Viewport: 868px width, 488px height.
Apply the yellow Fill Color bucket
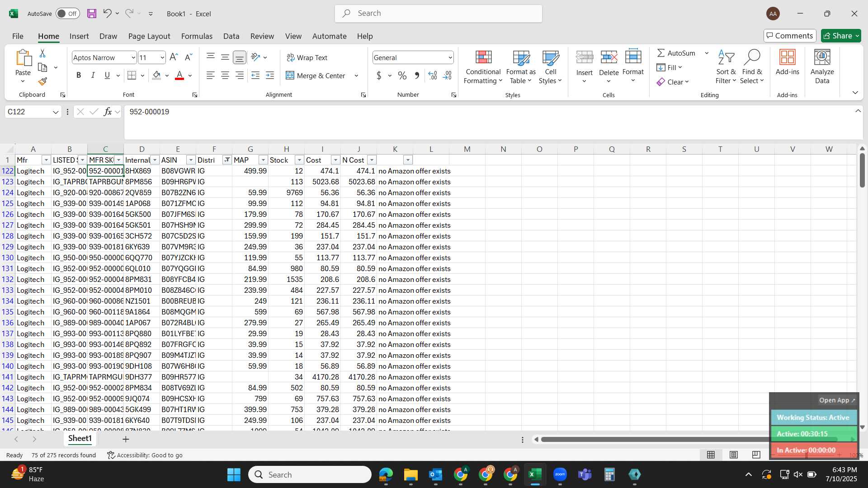pos(156,75)
